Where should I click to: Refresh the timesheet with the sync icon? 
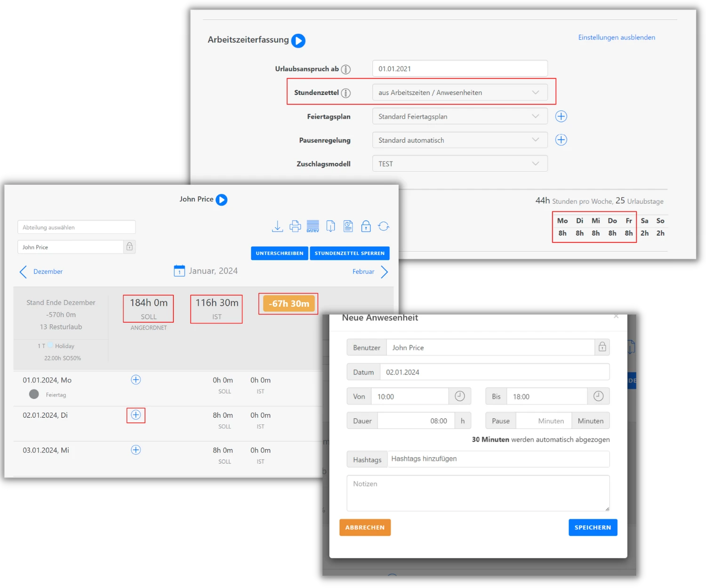pyautogui.click(x=384, y=226)
